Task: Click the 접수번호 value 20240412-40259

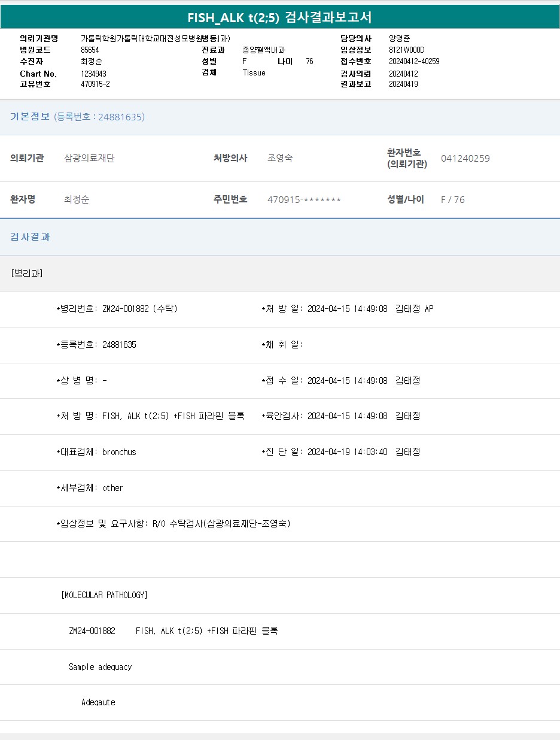Action: [x=414, y=61]
